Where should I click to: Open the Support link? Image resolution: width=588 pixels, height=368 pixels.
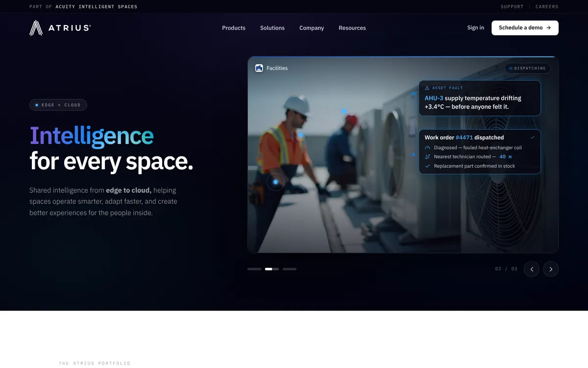click(512, 7)
